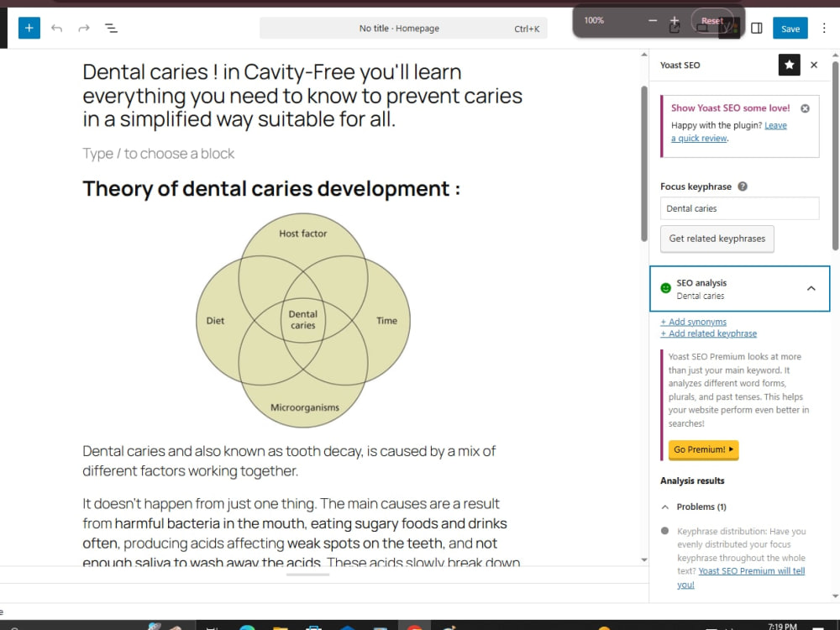Image resolution: width=840 pixels, height=630 pixels.
Task: Click the Yoast sidebar scroll-down arrow
Action: coord(835,596)
